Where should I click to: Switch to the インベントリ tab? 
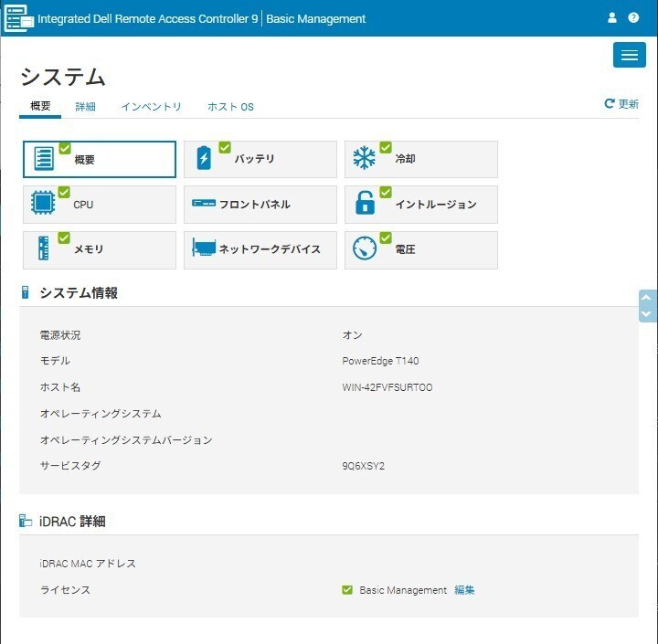tap(151, 107)
